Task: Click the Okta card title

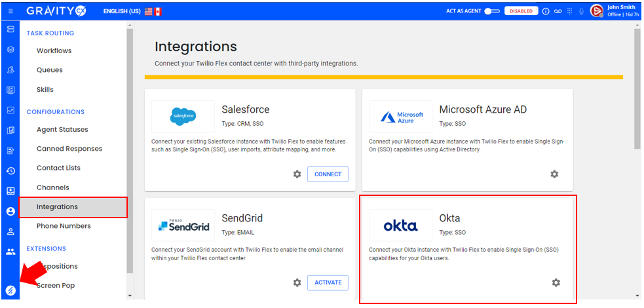Action: [x=449, y=218]
